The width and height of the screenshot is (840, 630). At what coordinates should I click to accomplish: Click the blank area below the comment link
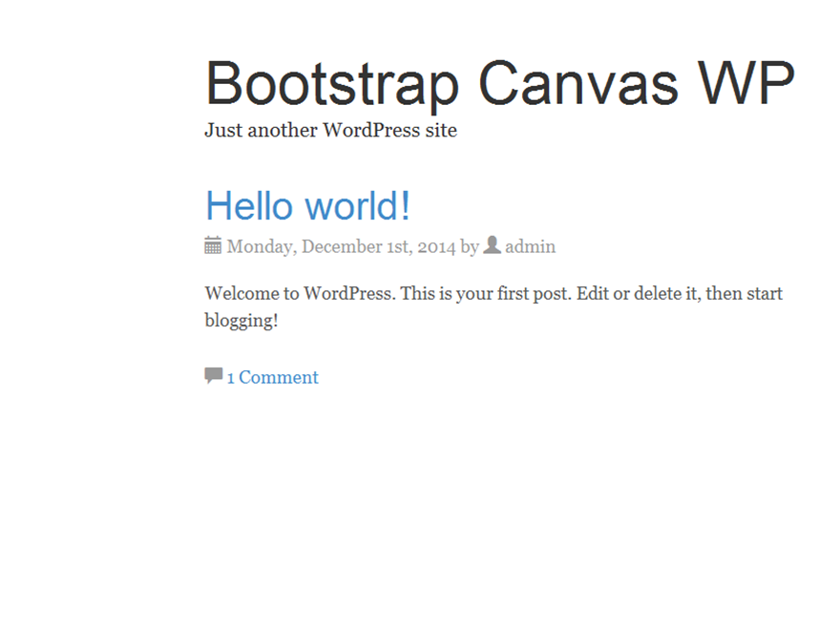tap(420, 477)
